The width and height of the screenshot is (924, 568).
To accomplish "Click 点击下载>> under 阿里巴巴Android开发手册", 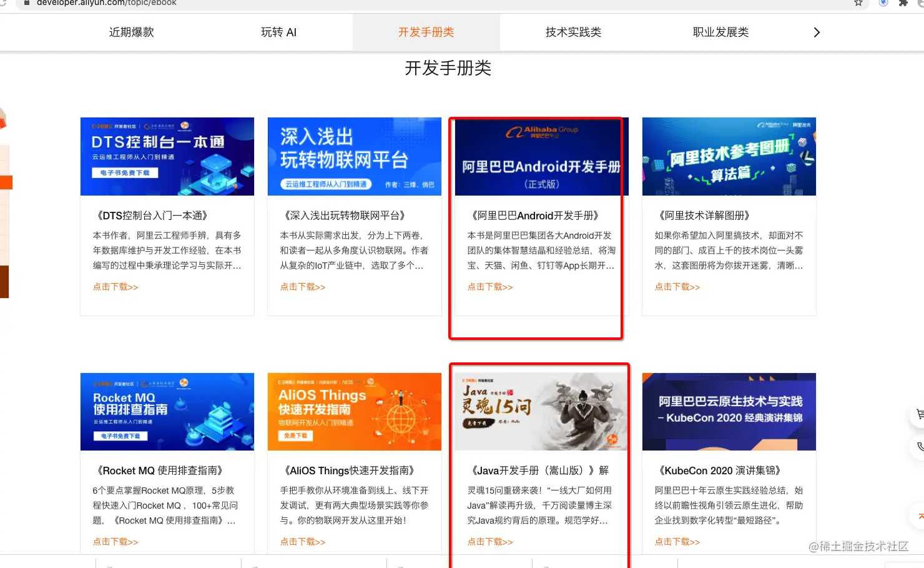I will tap(490, 287).
